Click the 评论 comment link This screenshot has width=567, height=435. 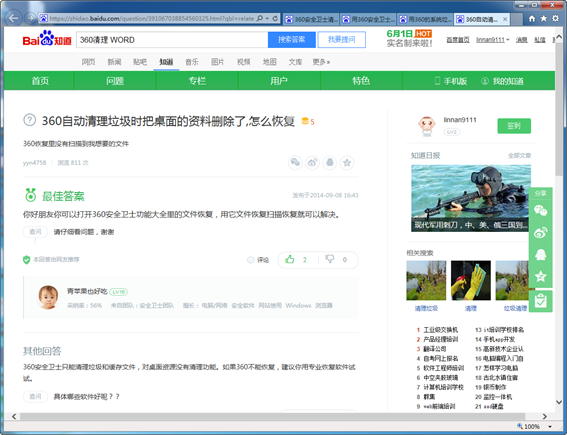coord(258,260)
